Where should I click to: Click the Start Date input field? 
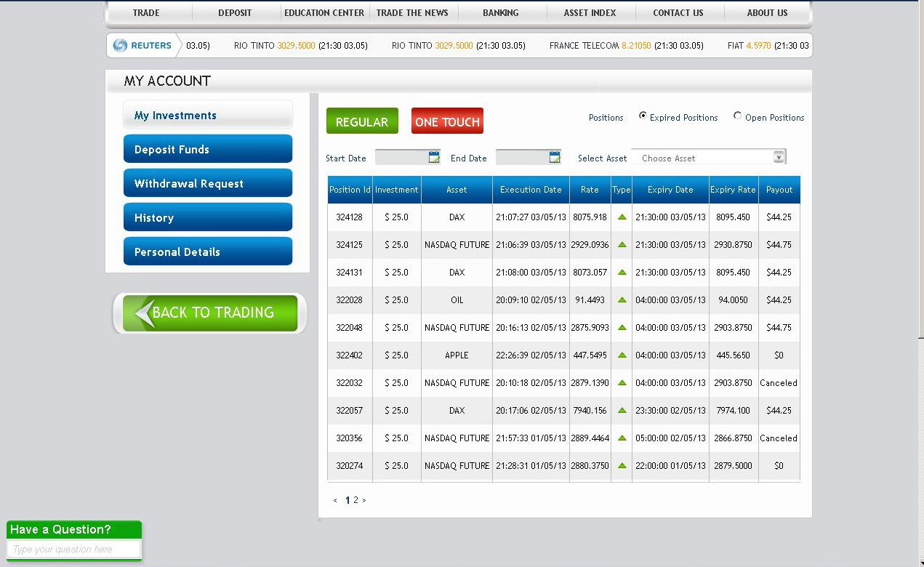pos(402,157)
